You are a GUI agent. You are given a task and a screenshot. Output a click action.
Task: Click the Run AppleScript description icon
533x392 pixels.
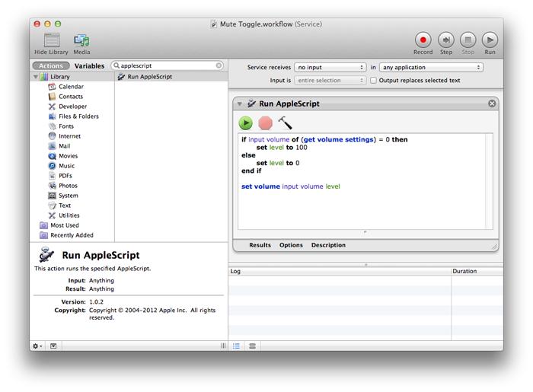[x=46, y=255]
